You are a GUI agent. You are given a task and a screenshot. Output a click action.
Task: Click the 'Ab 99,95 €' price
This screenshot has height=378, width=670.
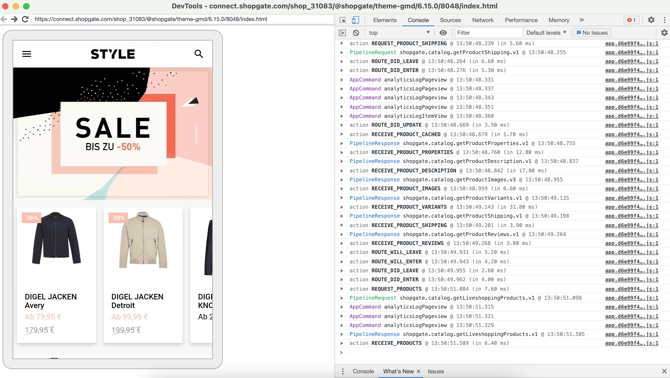click(130, 317)
